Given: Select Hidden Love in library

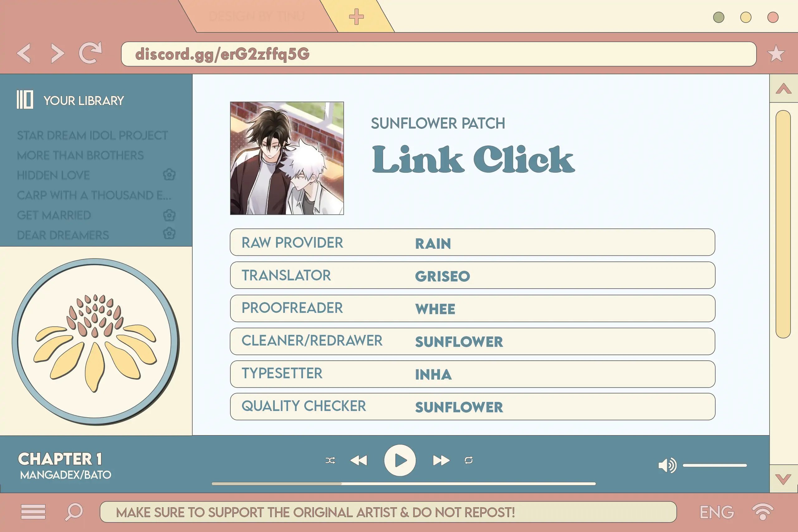Looking at the screenshot, I should point(54,175).
